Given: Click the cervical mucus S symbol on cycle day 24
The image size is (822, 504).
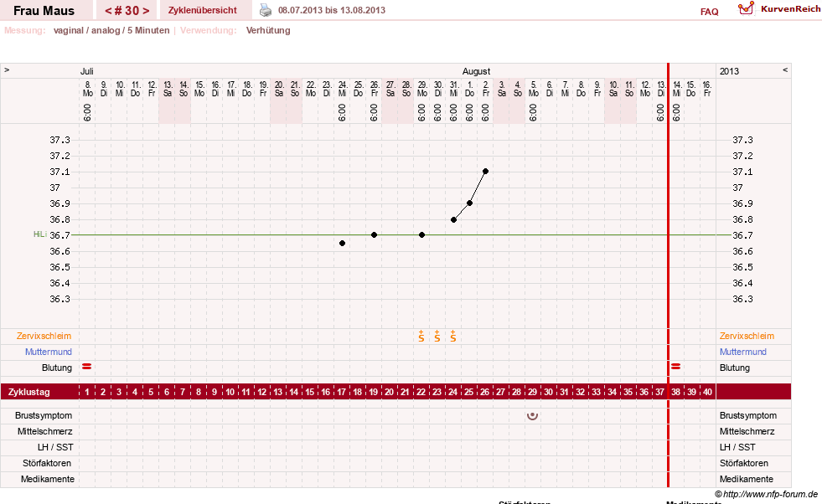Looking at the screenshot, I should (453, 337).
